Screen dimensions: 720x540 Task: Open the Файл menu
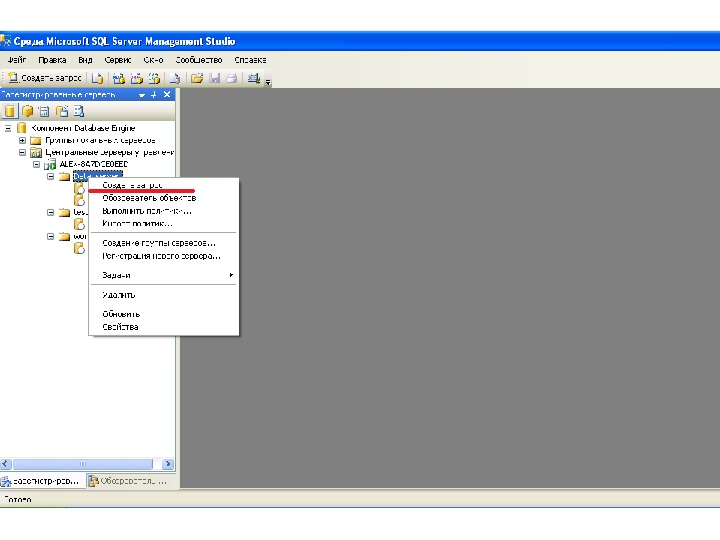coord(17,60)
